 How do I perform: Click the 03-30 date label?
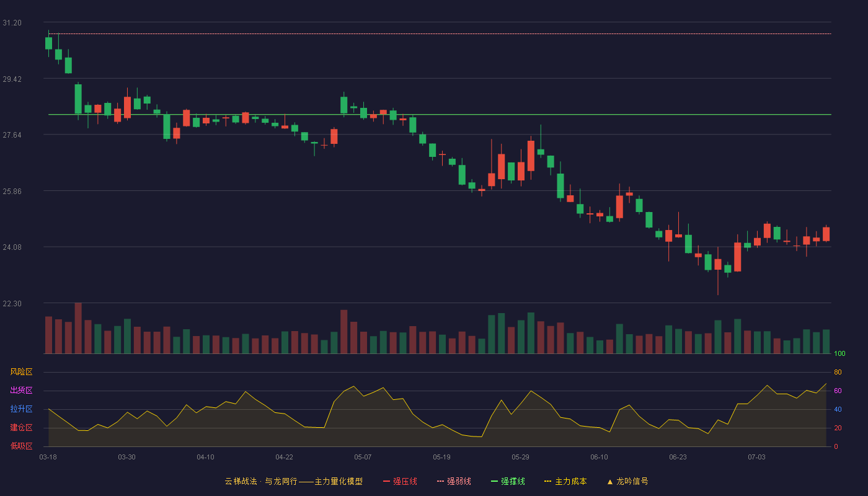pyautogui.click(x=126, y=457)
